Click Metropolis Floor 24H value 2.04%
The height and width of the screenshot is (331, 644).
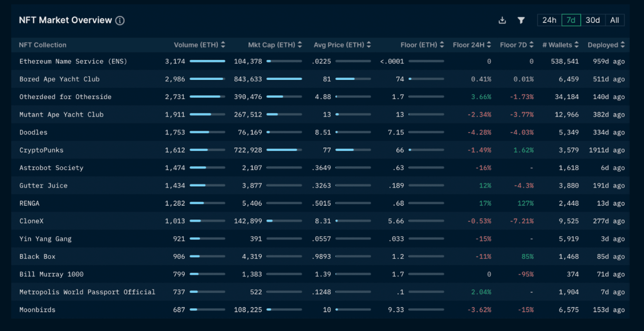click(481, 292)
